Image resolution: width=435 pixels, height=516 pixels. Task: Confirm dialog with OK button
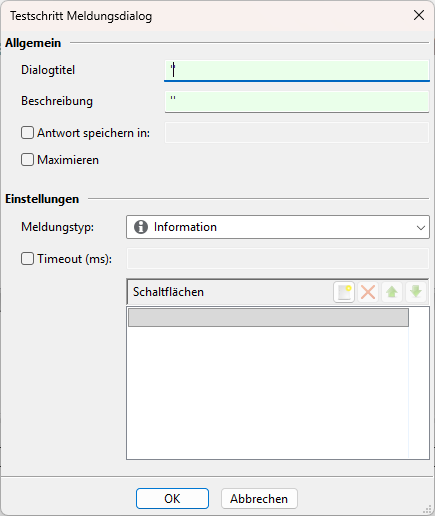click(172, 499)
